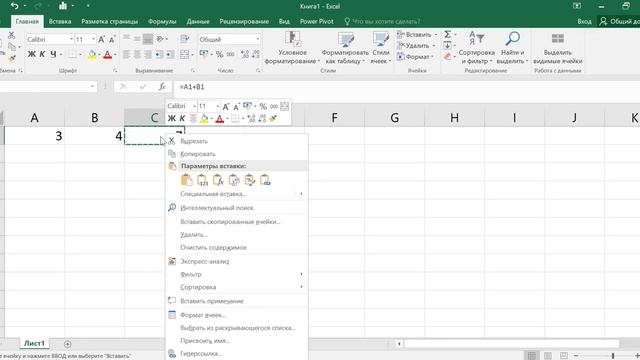Click the Вход sign-in link
This screenshot has width=640, height=360.
coord(584,21)
